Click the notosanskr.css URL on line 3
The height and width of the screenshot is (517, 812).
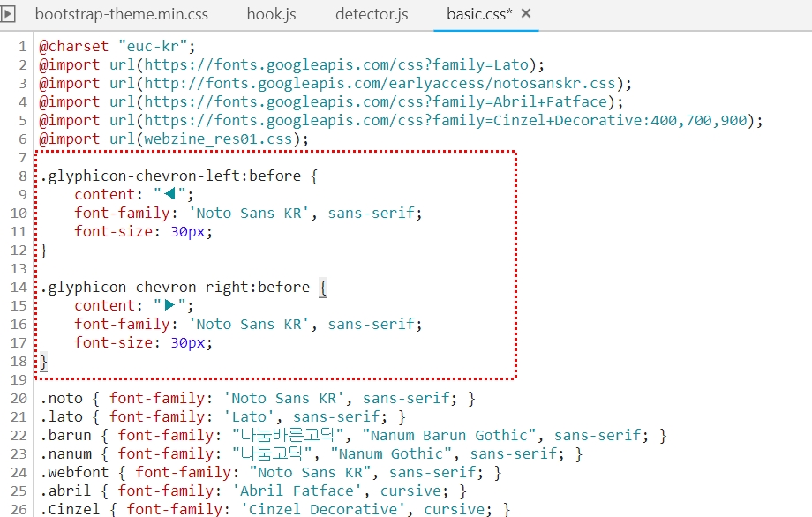click(x=380, y=83)
